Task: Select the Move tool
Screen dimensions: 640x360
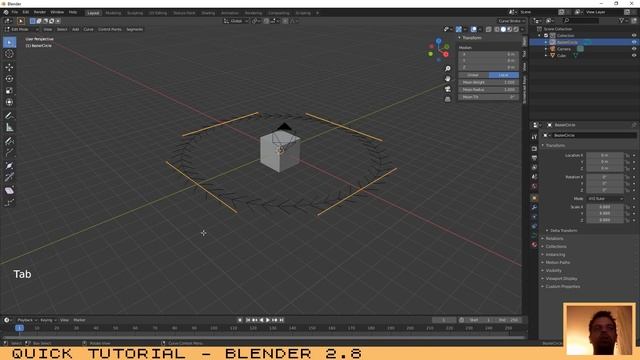Action: tap(9, 67)
